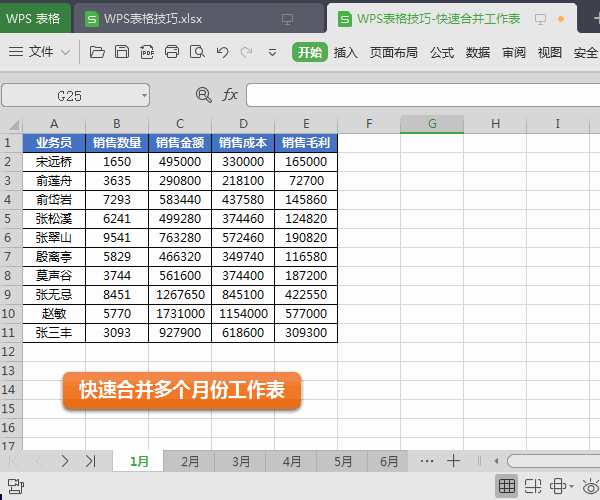This screenshot has width=600, height=500.
Task: Show more sheets via the ellipsis button
Action: coord(427,461)
